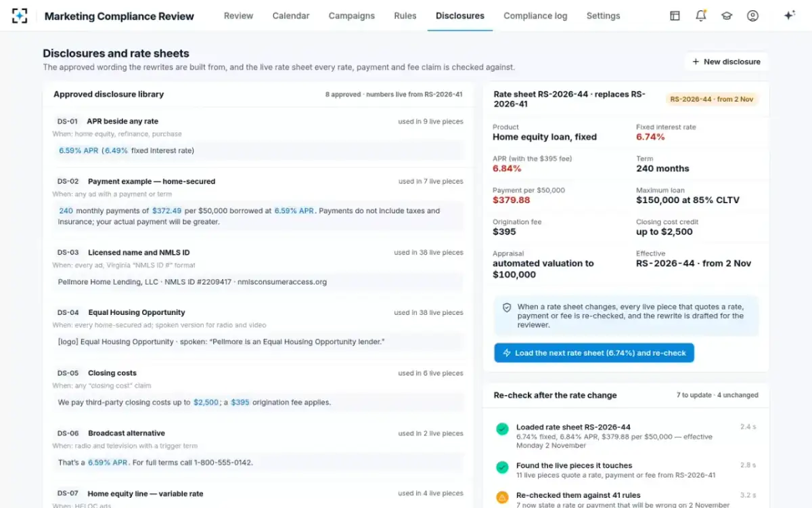The image size is (812, 508).
Task: Open the layout panel icon
Action: click(x=675, y=16)
